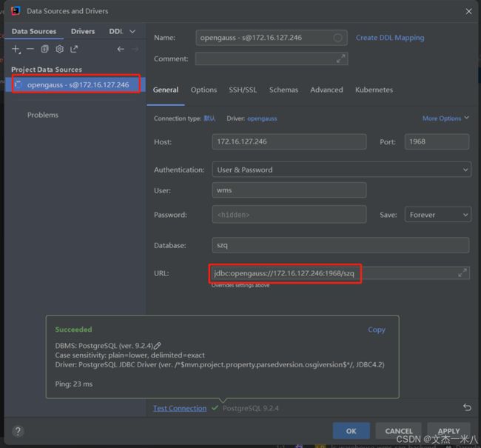Image resolution: width=481 pixels, height=448 pixels.
Task: Click the Host field 172.16.127.246
Action: tap(289, 141)
